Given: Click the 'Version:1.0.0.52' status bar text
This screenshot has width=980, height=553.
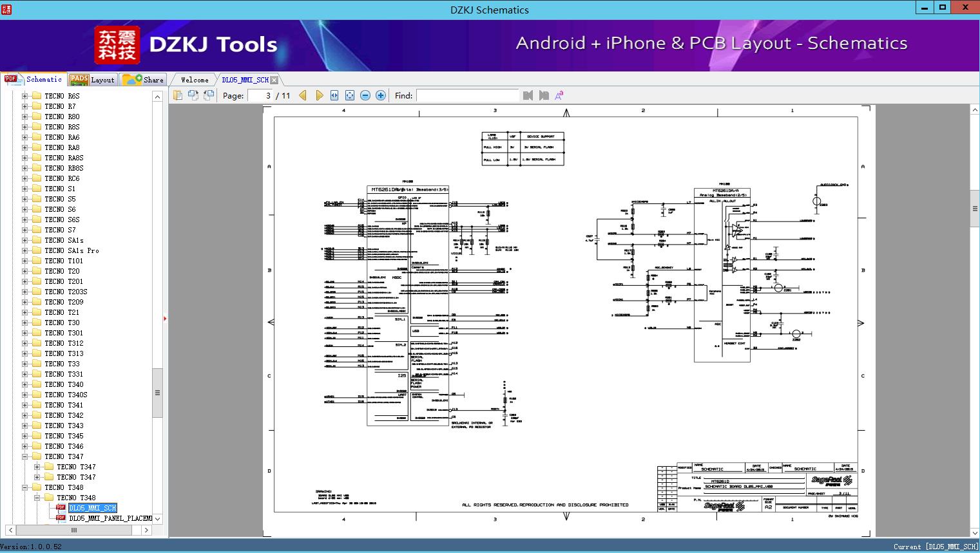Looking at the screenshot, I should tap(32, 547).
